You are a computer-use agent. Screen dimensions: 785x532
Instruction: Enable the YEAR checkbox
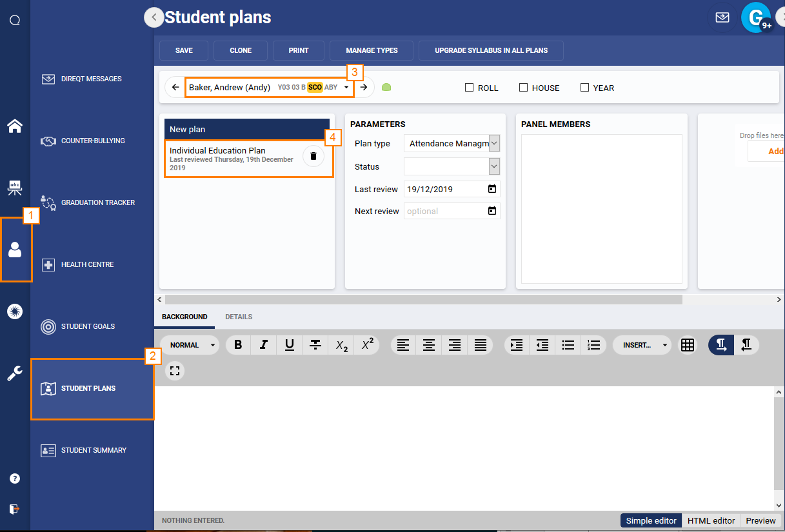584,88
